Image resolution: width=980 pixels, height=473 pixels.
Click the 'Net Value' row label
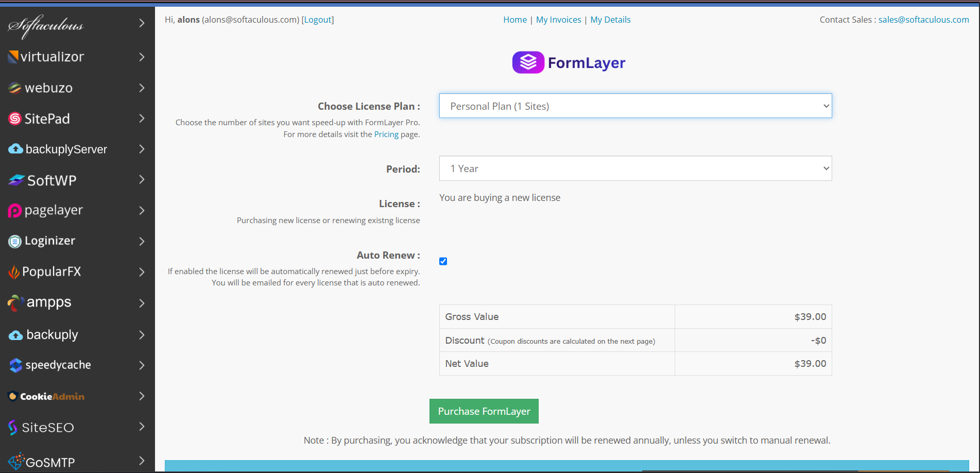click(467, 363)
